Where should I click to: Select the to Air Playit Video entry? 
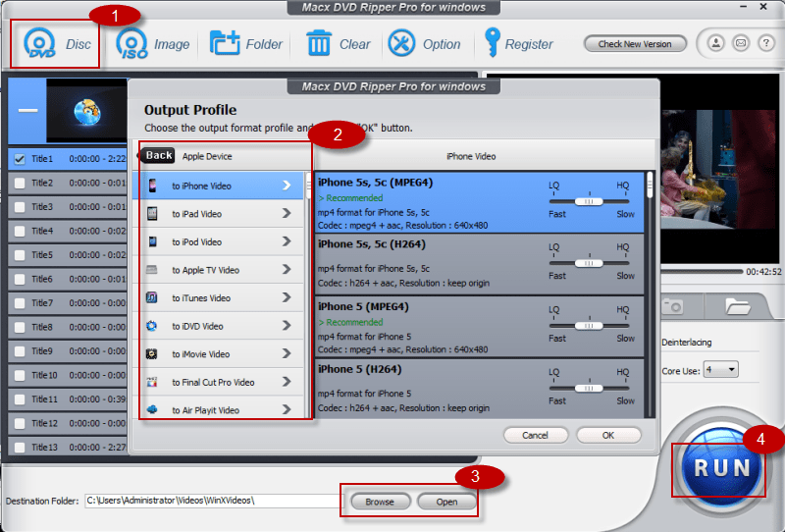pos(218,409)
